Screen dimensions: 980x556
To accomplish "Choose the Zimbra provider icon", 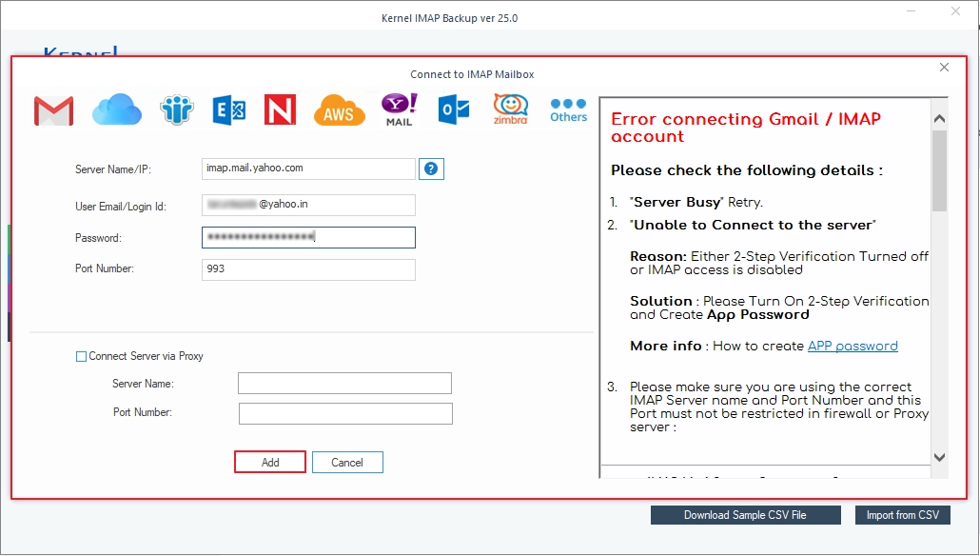I will (511, 109).
